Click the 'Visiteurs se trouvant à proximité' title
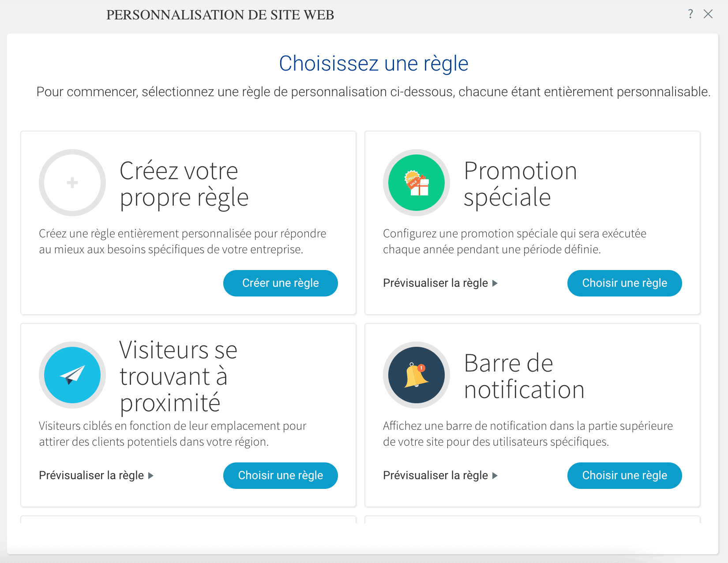Image resolution: width=728 pixels, height=563 pixels. click(179, 376)
